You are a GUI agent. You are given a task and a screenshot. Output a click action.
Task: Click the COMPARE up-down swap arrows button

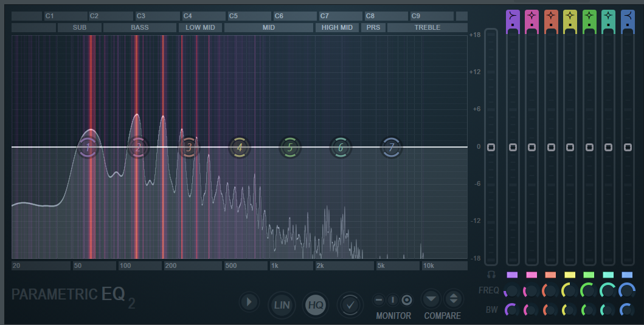[x=453, y=298]
